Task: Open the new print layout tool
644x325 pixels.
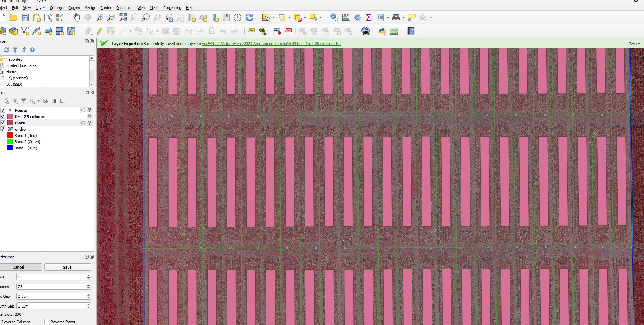Action: coord(37,17)
